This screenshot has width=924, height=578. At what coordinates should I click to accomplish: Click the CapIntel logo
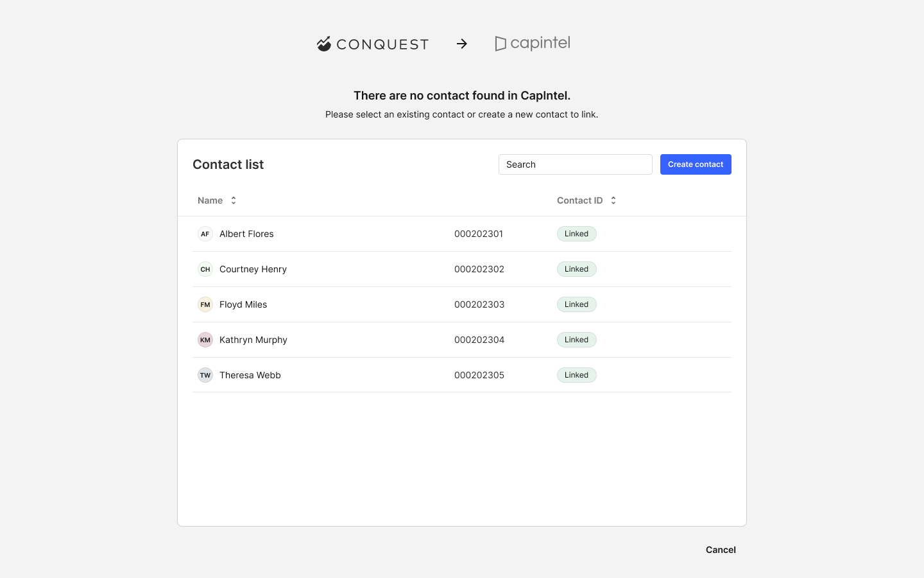coord(533,43)
